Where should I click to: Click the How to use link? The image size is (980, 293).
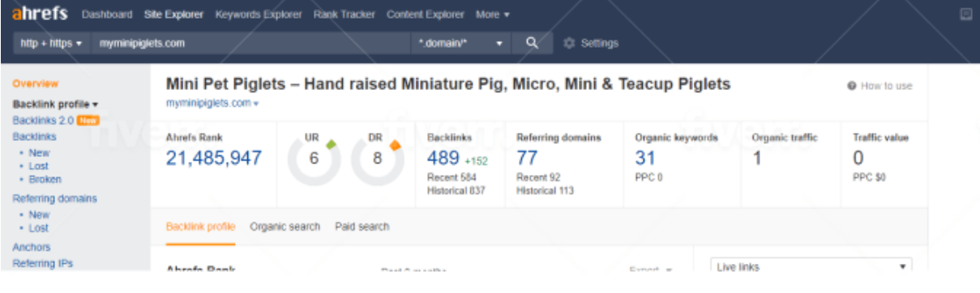pos(886,87)
